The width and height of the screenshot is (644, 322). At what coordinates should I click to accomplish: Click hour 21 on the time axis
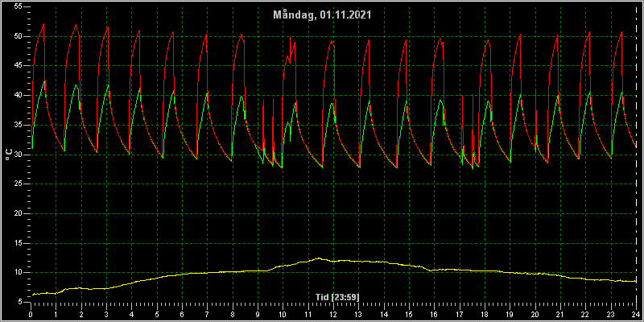[x=560, y=314]
